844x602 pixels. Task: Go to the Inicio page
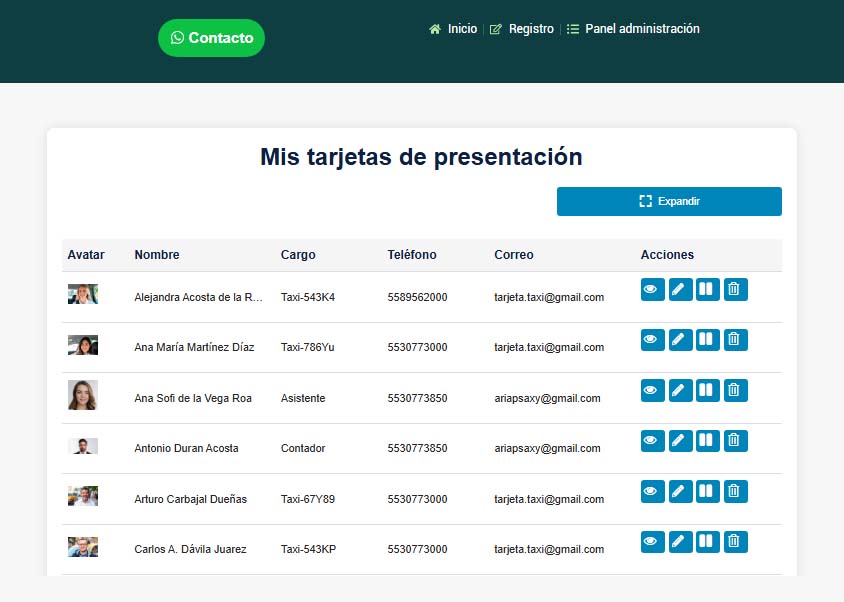coord(454,29)
